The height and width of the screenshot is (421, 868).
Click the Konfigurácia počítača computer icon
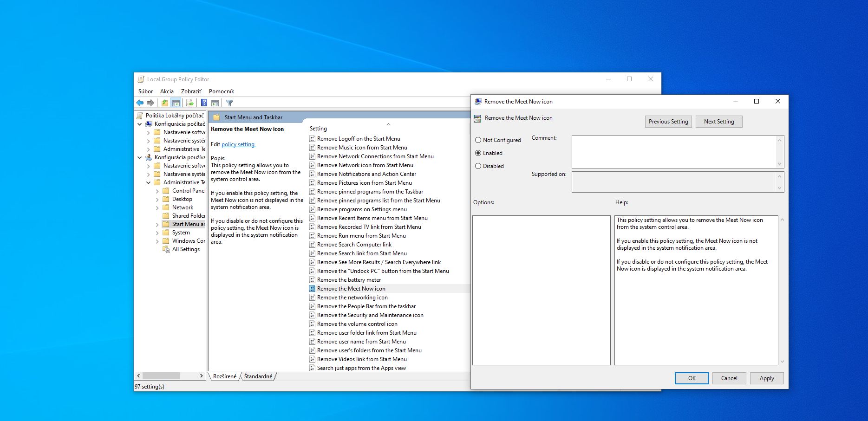(149, 124)
